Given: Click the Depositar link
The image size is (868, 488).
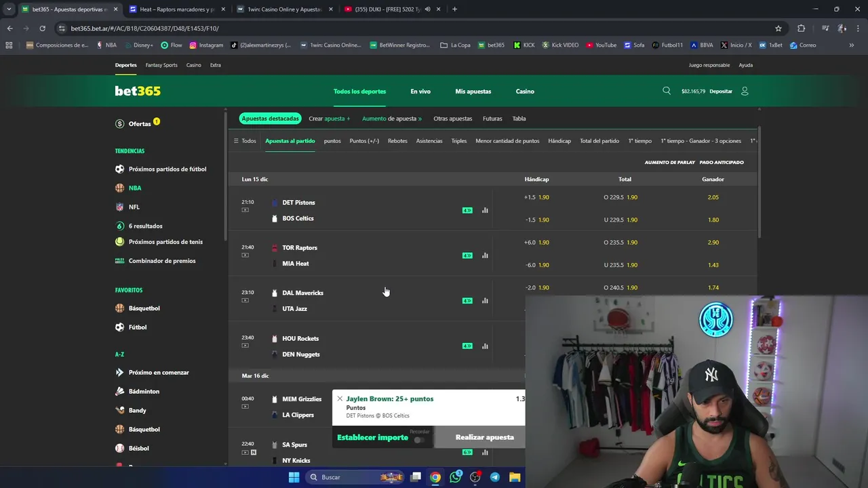Looking at the screenshot, I should pyautogui.click(x=721, y=91).
